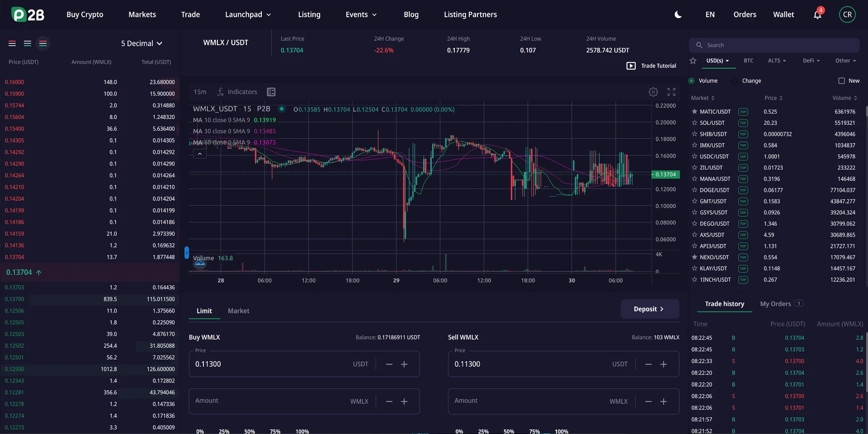The height and width of the screenshot is (434, 868).
Task: Expand Other market filter
Action: tap(846, 61)
